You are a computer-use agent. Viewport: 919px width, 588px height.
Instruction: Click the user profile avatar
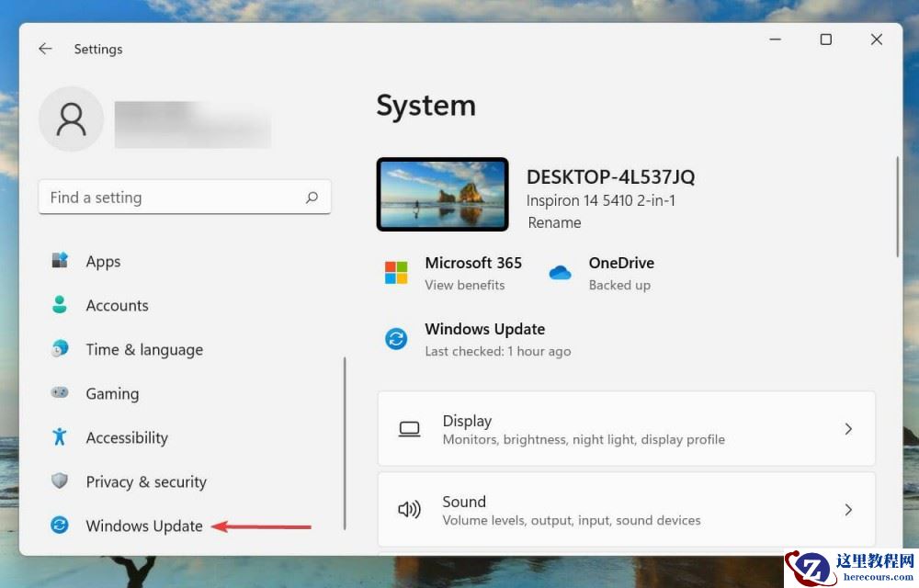[x=71, y=119]
